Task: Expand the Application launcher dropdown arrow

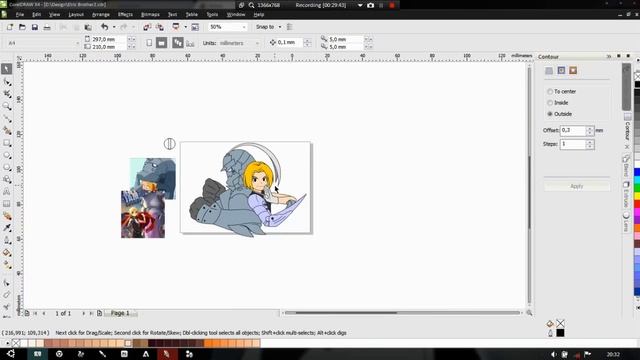Action: (185, 27)
